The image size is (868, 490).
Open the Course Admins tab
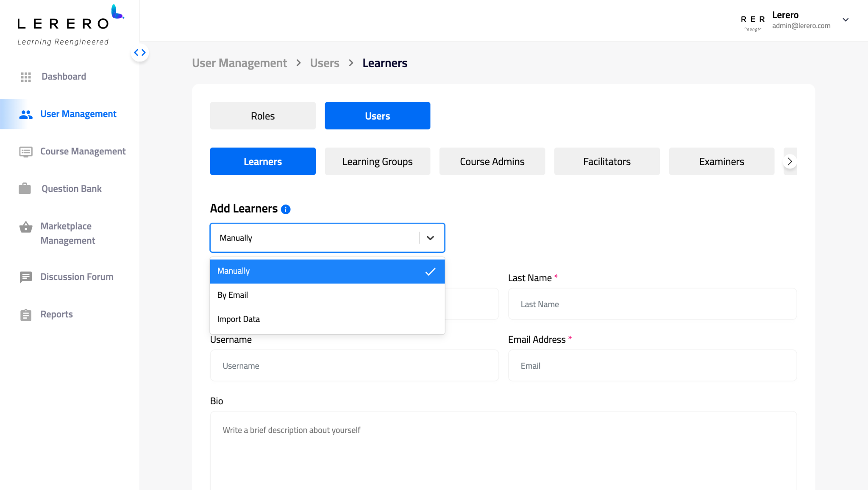point(492,161)
